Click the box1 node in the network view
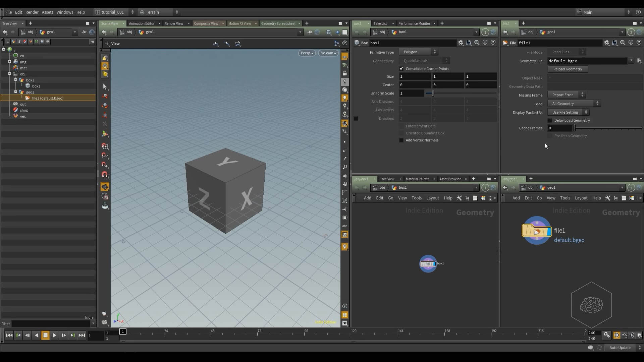This screenshot has height=362, width=644. tap(428, 264)
